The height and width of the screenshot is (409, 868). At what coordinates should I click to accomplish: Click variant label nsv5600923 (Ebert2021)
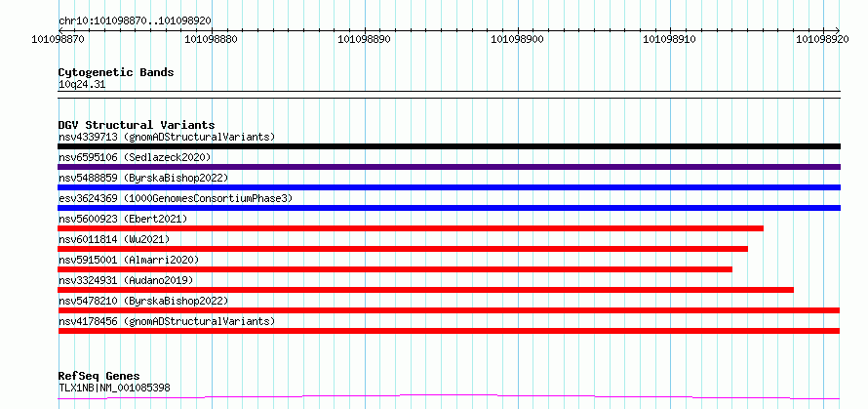tap(123, 219)
